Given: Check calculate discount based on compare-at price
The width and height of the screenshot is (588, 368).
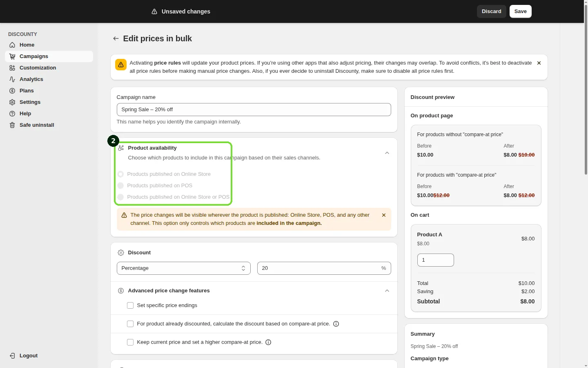Looking at the screenshot, I should pyautogui.click(x=130, y=324).
